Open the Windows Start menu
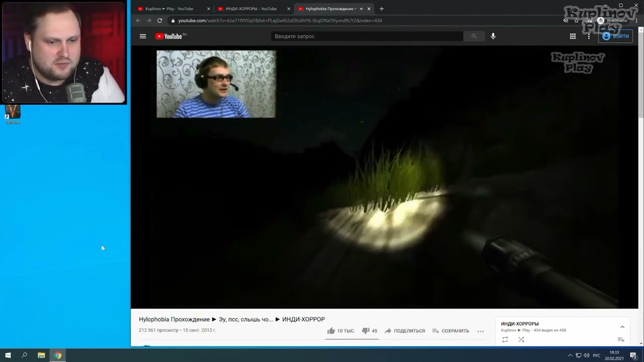Screen dimensions: 644x362 click(8, 355)
